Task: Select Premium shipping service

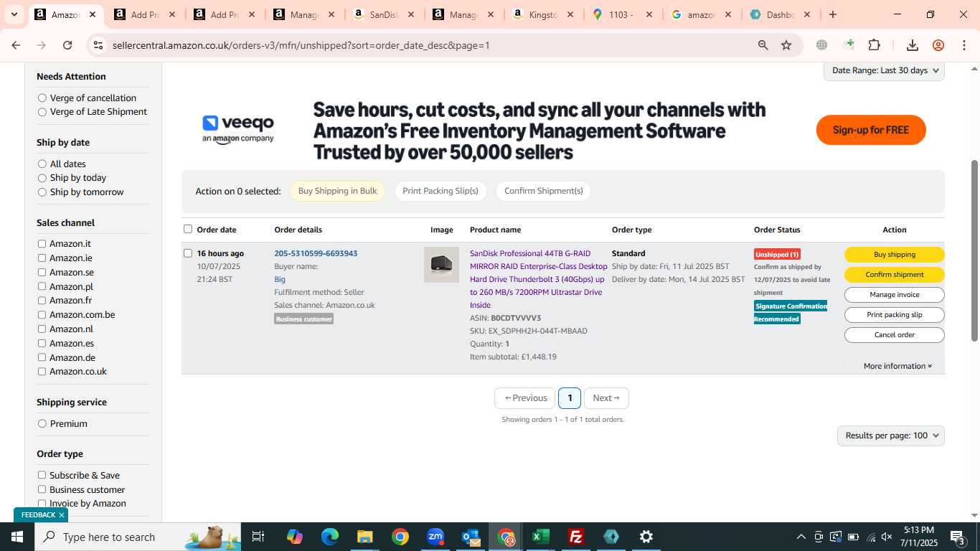Action: (x=42, y=423)
